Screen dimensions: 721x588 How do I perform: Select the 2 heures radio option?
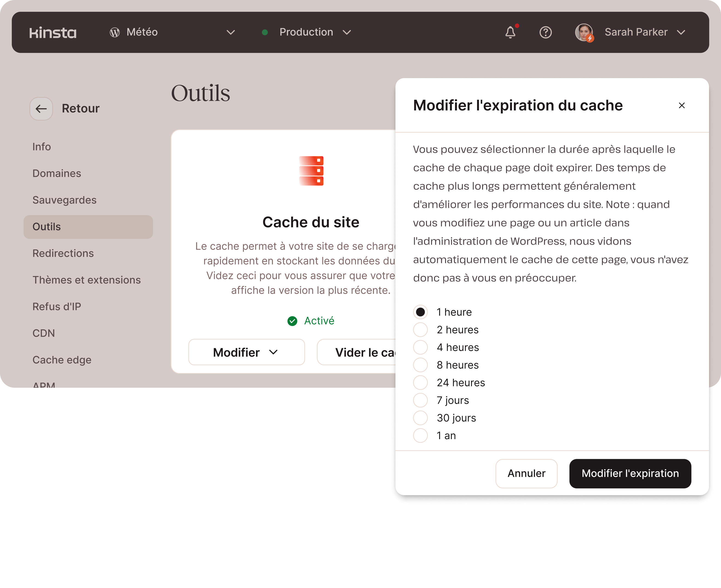pyautogui.click(x=420, y=330)
